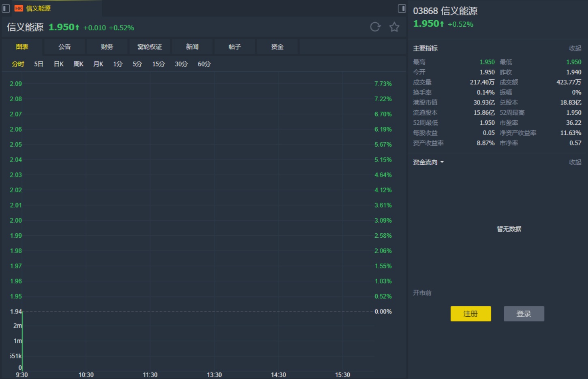Open the 公告 tab
Screen dimensions: 588x379
pyautogui.click(x=64, y=47)
